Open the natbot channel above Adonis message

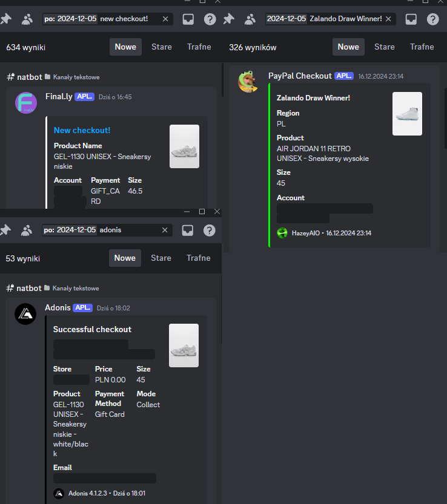click(28, 289)
